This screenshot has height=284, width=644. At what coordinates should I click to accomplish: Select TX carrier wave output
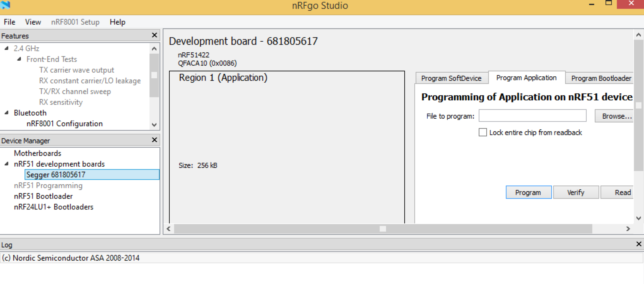point(77,70)
